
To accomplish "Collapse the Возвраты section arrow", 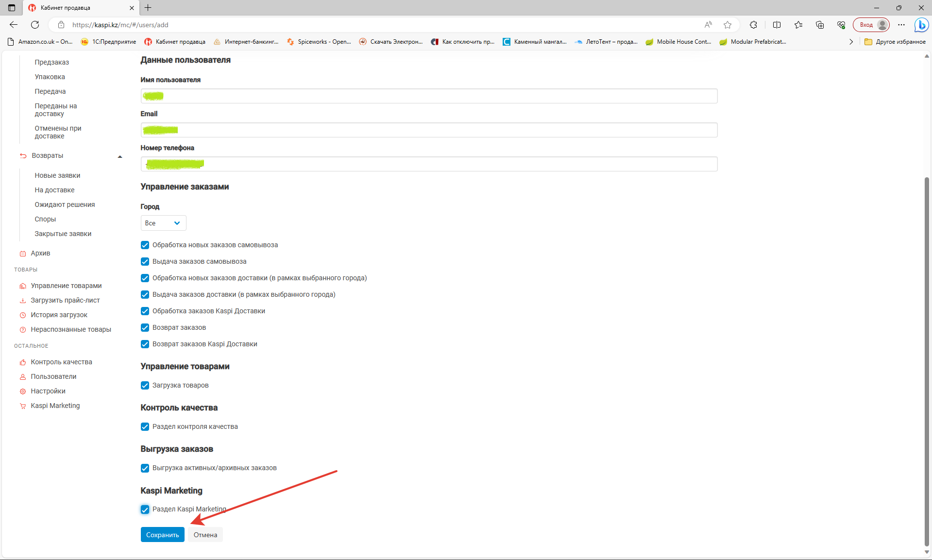I will click(120, 156).
